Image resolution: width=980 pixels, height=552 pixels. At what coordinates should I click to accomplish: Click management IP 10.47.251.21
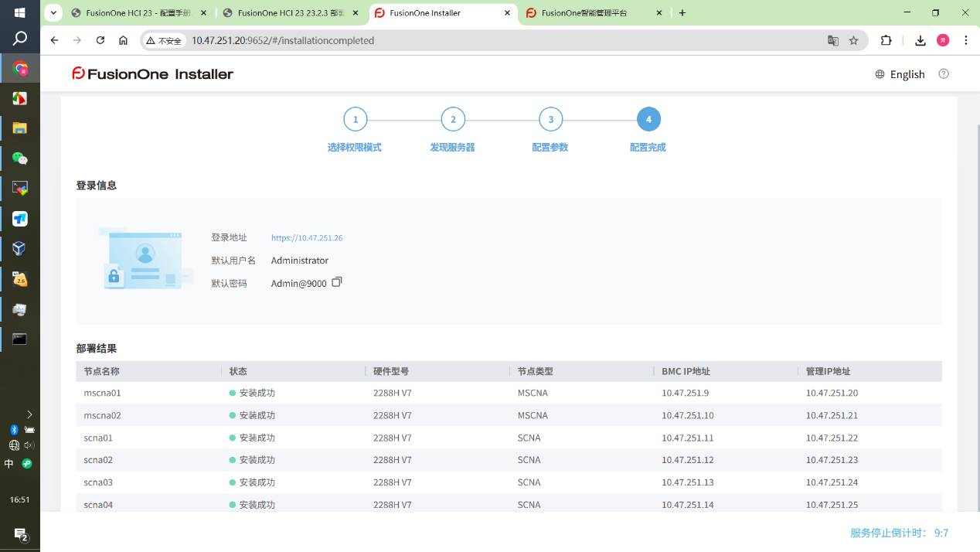pos(832,415)
